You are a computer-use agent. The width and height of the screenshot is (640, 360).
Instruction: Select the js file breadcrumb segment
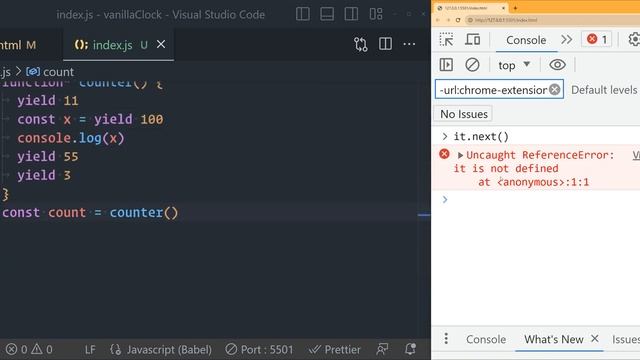tap(5, 72)
